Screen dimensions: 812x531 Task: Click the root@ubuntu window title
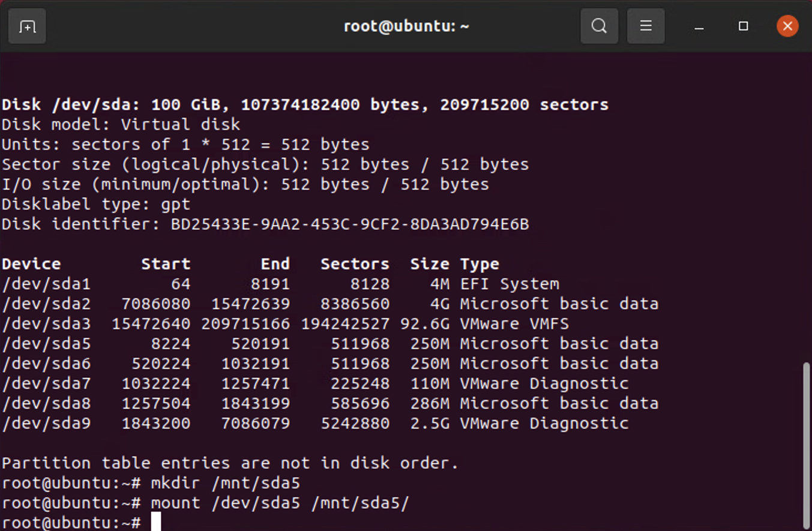pos(406,26)
